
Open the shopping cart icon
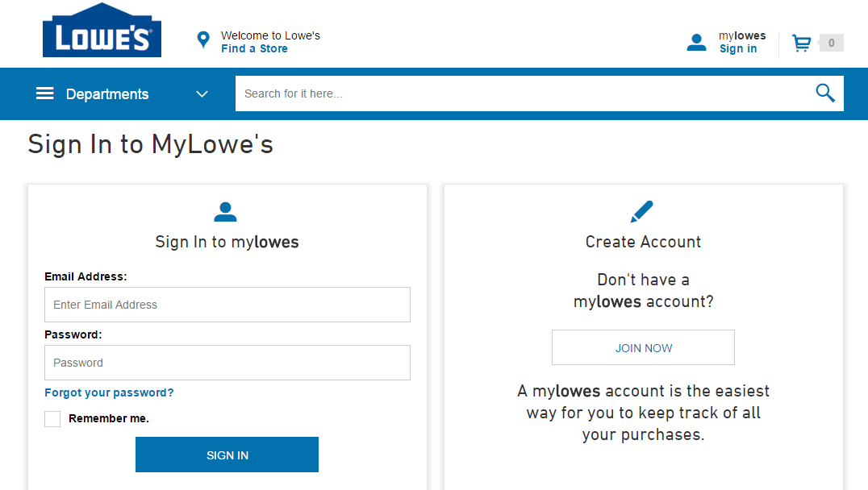pos(801,44)
